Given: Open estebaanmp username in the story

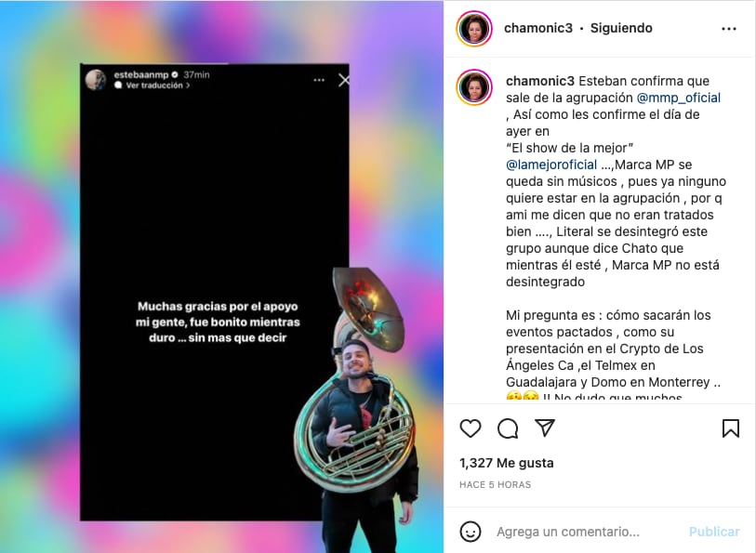Looking at the screenshot, I should pyautogui.click(x=141, y=74).
